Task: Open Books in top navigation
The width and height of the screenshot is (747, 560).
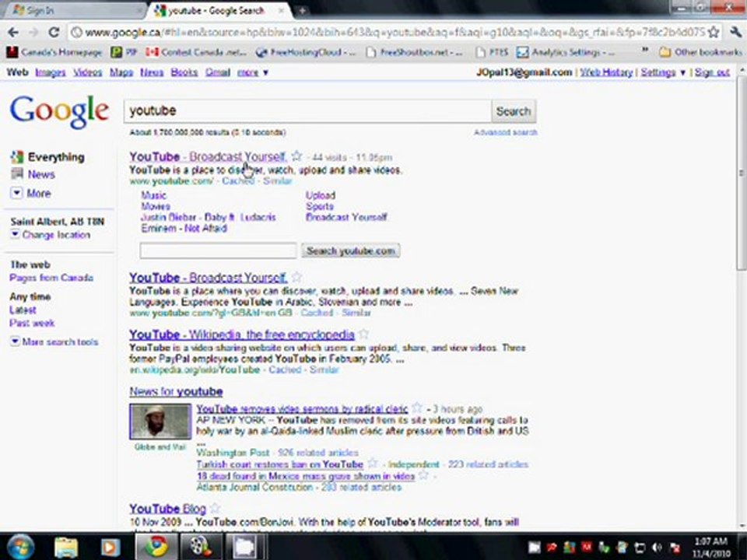Action: (184, 72)
